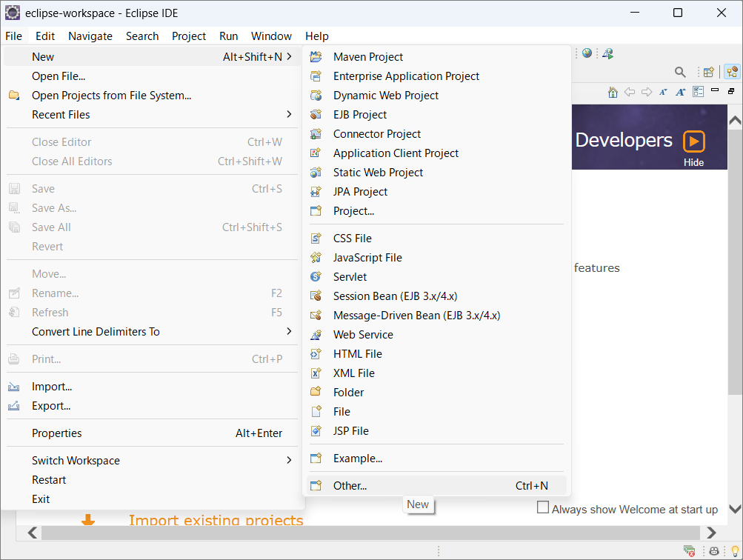Click the Reduce font size icon

pos(663,92)
